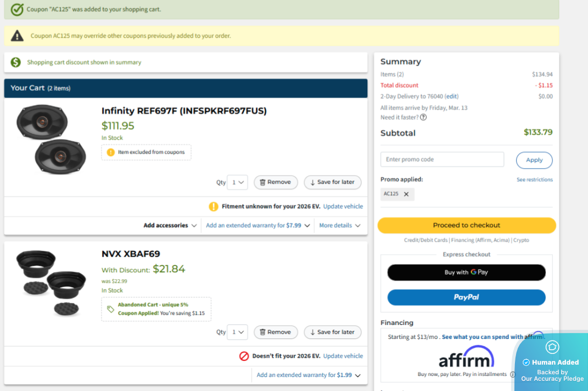Click the abandoned cart coupon tag icon
This screenshot has height=391, width=588.
point(111,309)
